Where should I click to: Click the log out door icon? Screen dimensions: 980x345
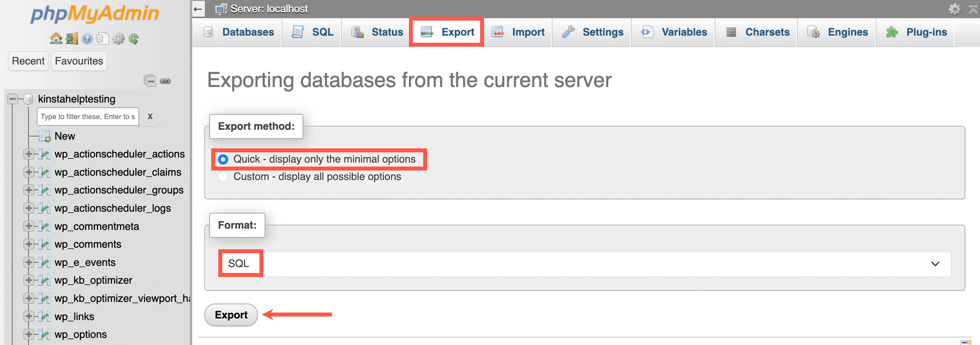point(72,38)
